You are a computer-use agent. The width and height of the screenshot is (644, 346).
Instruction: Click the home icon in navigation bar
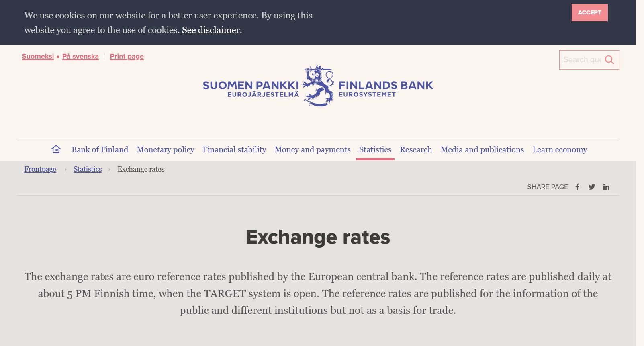tap(56, 149)
